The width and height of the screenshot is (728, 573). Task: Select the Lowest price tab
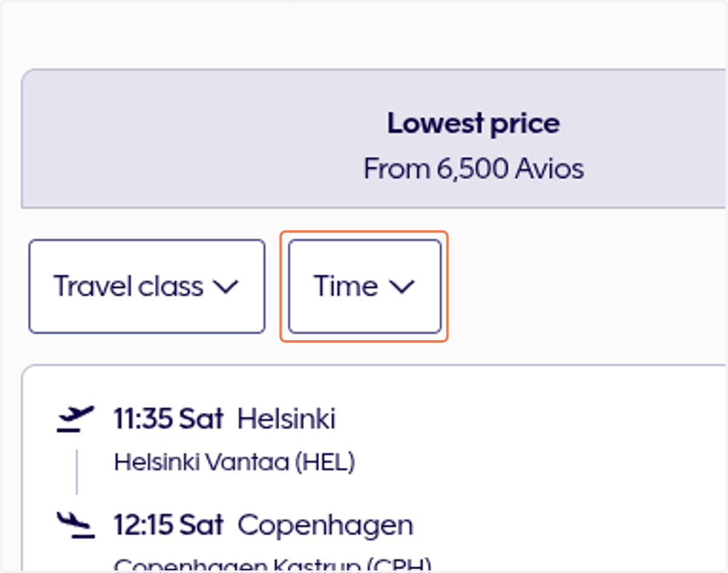click(x=373, y=138)
